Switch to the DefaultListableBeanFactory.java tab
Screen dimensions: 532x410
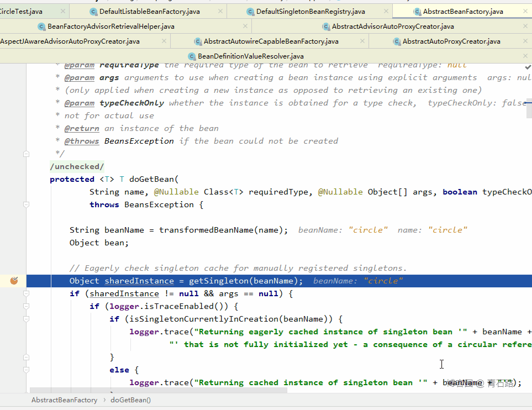point(149,12)
